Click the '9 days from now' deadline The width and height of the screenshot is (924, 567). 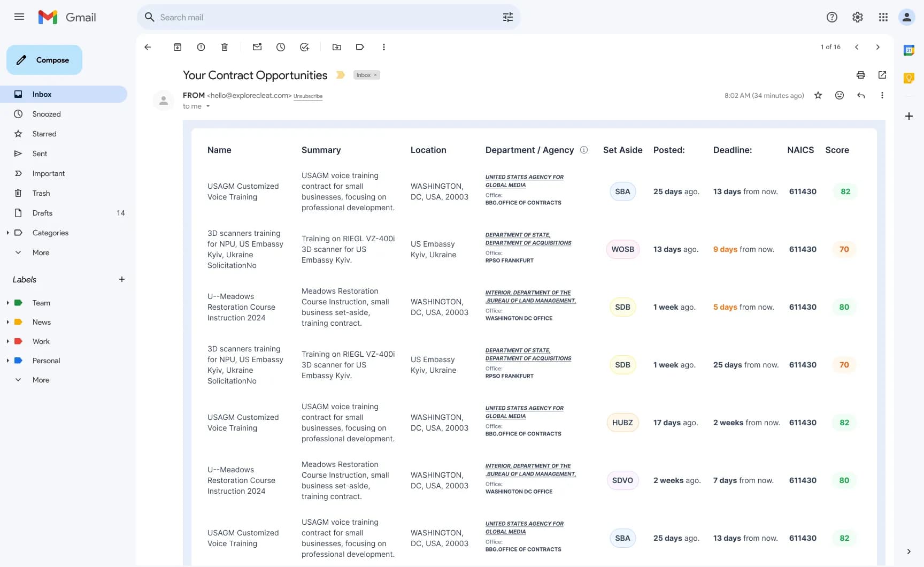[x=743, y=249]
